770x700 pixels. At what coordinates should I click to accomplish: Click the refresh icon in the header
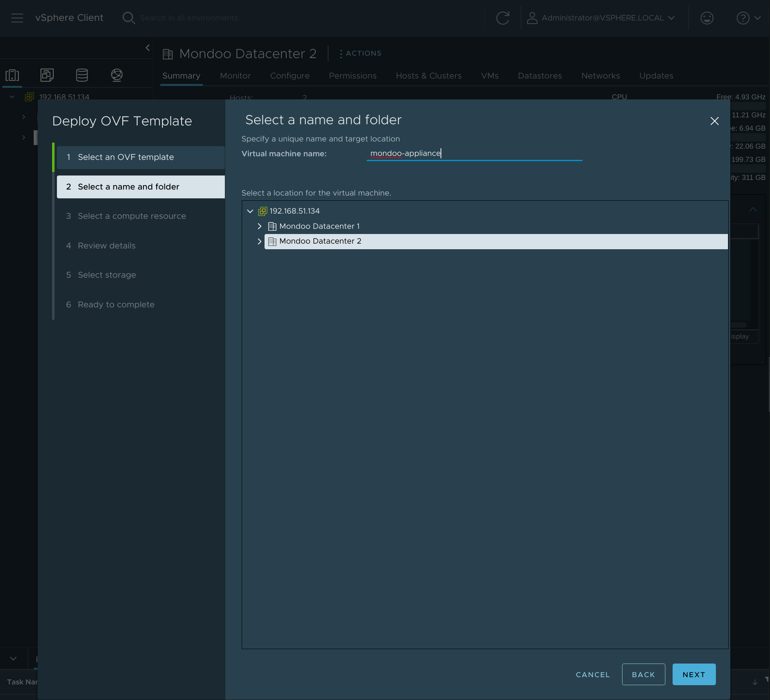(503, 18)
